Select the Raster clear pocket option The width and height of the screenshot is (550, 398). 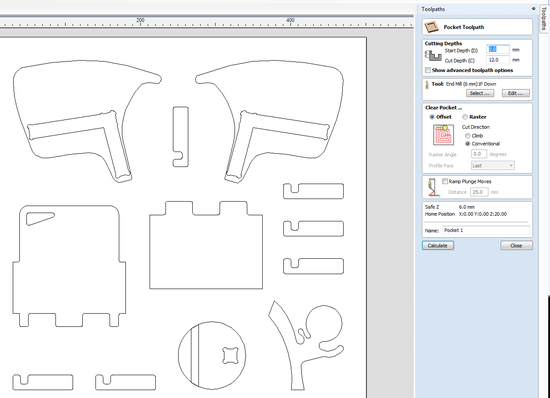point(465,117)
